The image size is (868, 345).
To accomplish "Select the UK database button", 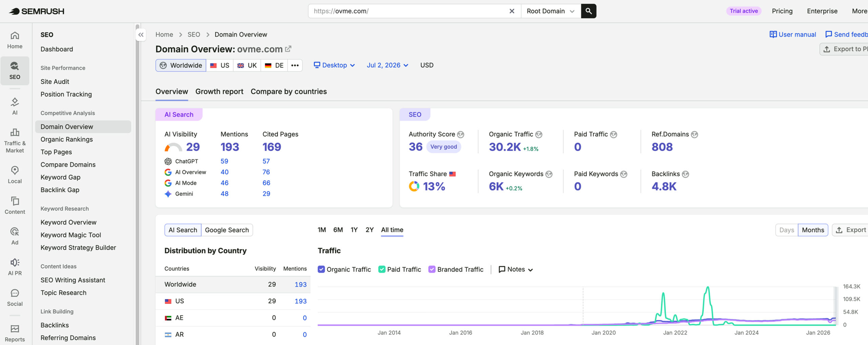I will coord(247,65).
